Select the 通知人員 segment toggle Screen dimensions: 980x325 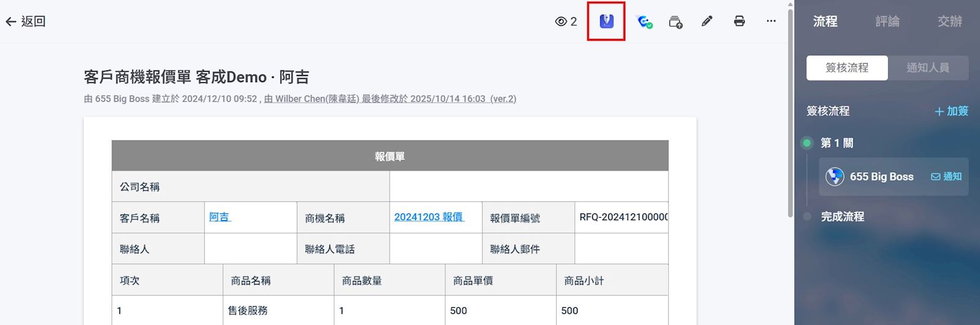coord(928,68)
